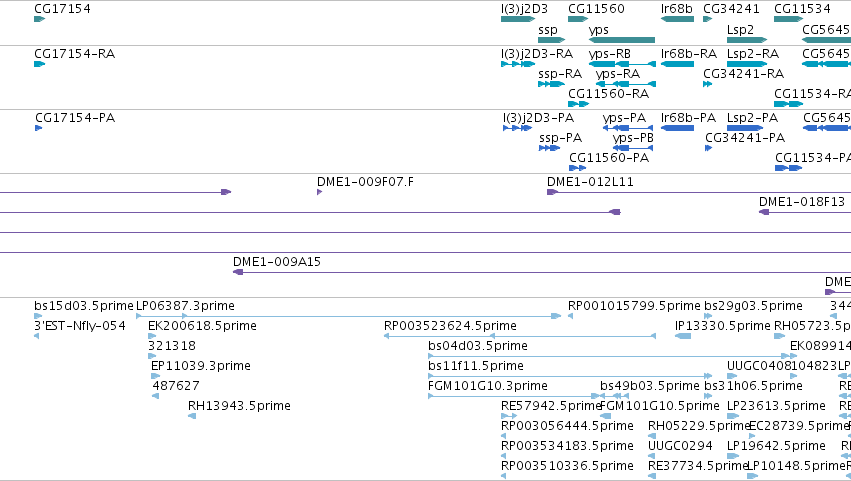Select the Ir68b gene glyph
The width and height of the screenshot is (851, 481).
click(677, 20)
